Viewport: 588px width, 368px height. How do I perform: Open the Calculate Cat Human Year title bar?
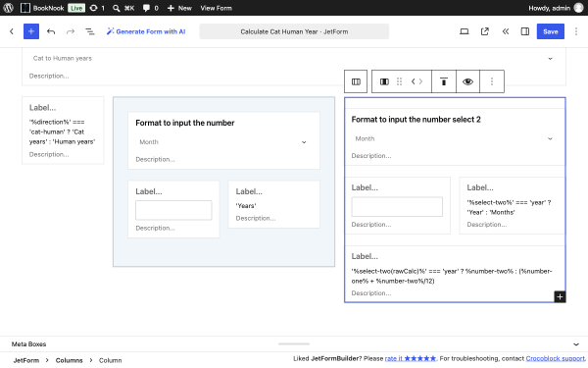point(294,31)
